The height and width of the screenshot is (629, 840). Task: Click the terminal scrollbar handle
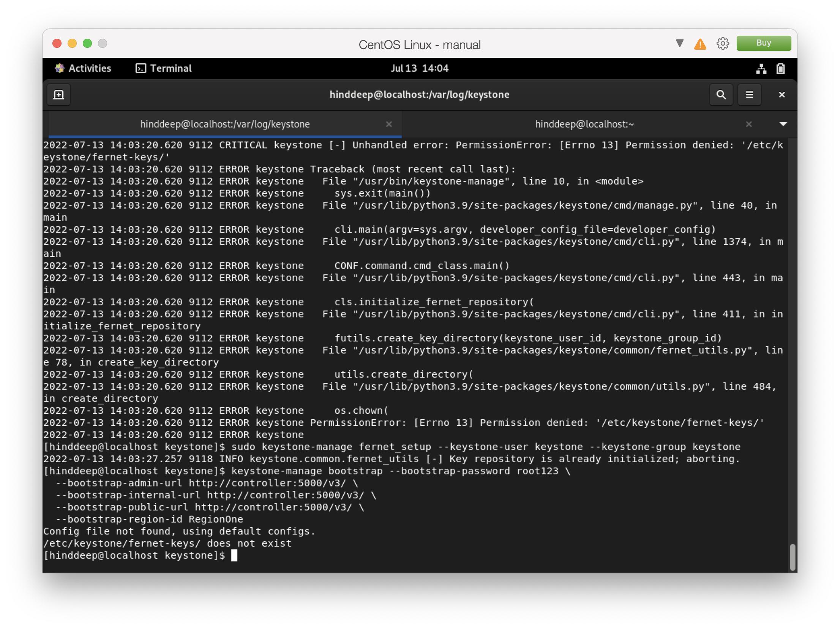click(792, 557)
